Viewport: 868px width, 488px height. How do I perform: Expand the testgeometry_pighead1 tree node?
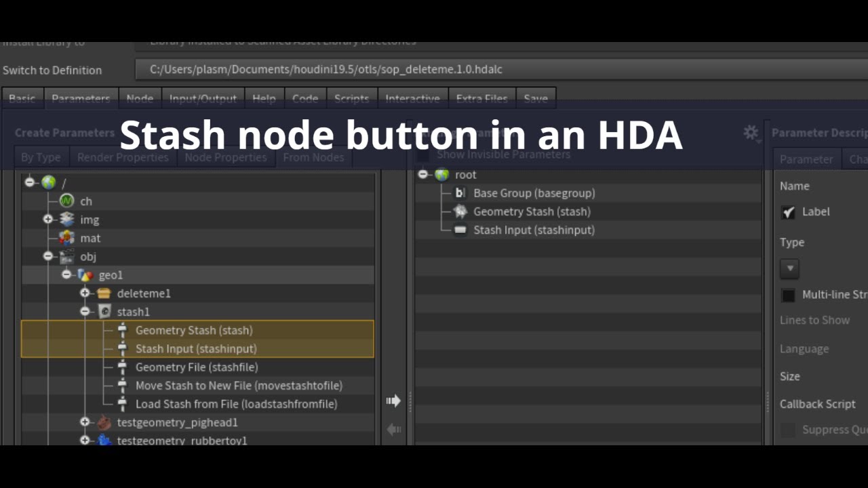click(85, 422)
